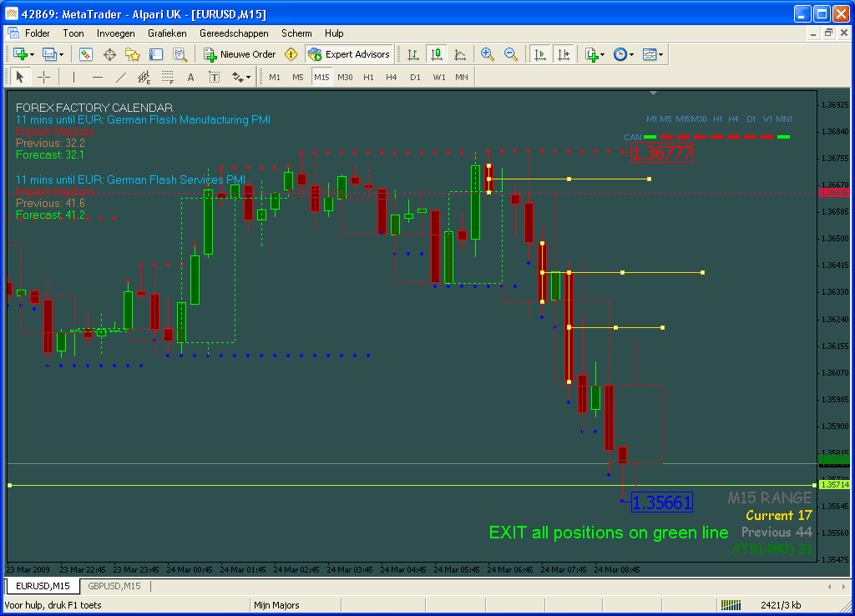The width and height of the screenshot is (855, 616).
Task: Zoom in on chart
Action: (487, 54)
